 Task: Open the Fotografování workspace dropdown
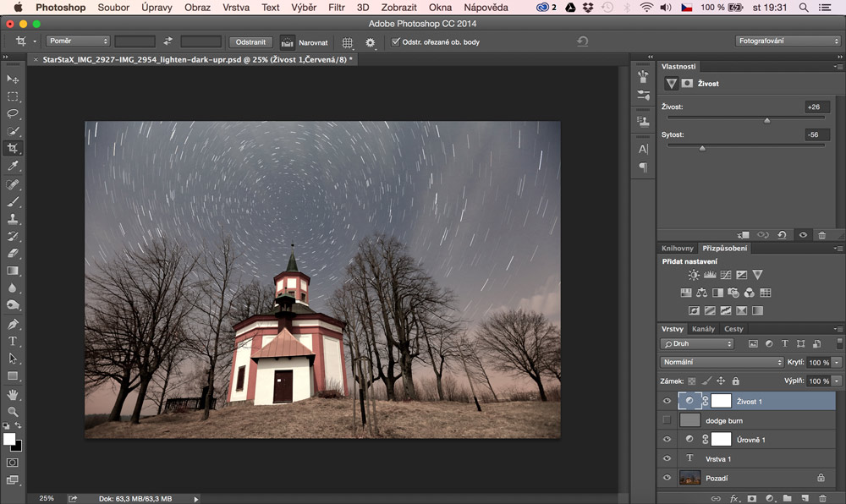tap(788, 41)
